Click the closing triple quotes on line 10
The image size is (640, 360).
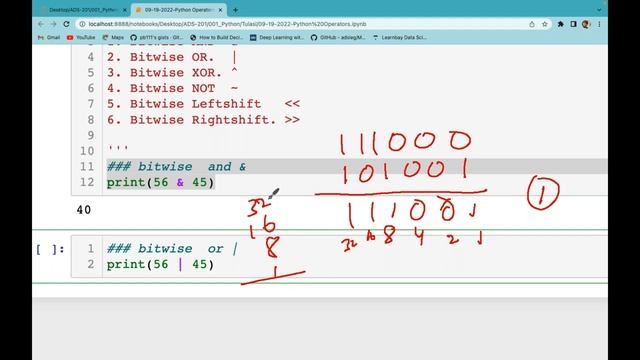(118, 148)
